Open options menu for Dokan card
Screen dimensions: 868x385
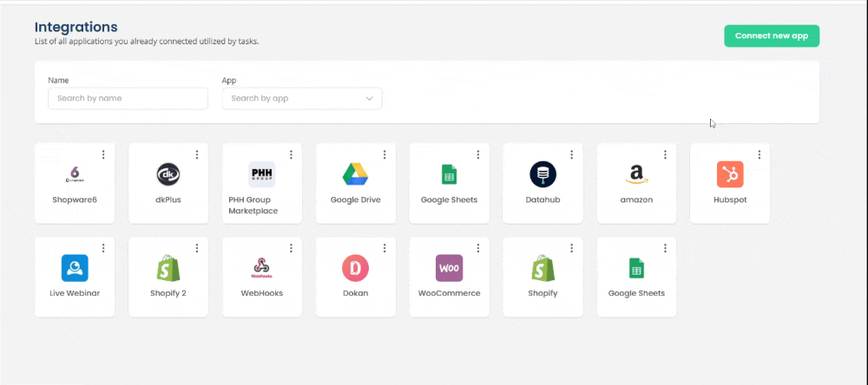(385, 248)
